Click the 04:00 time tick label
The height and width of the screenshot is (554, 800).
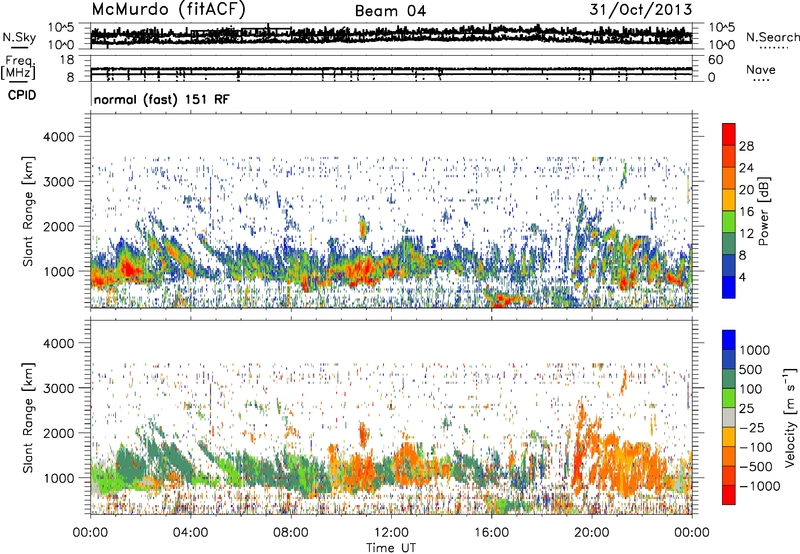[x=191, y=533]
